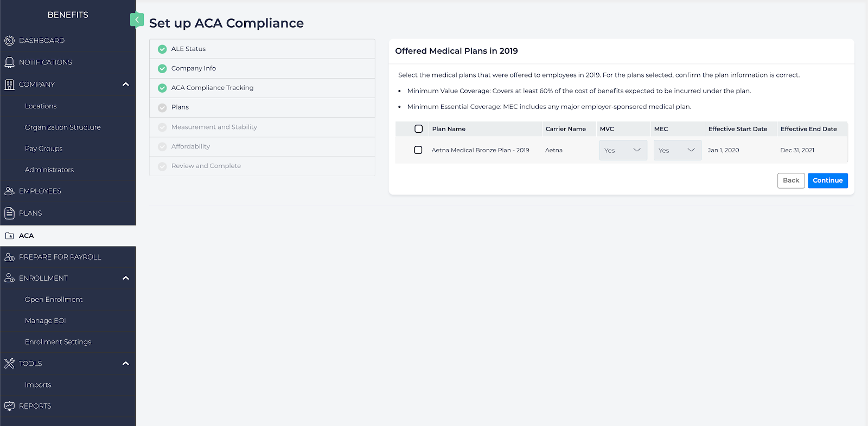Click the Prepare for Payroll icon
The image size is (868, 426).
9,257
